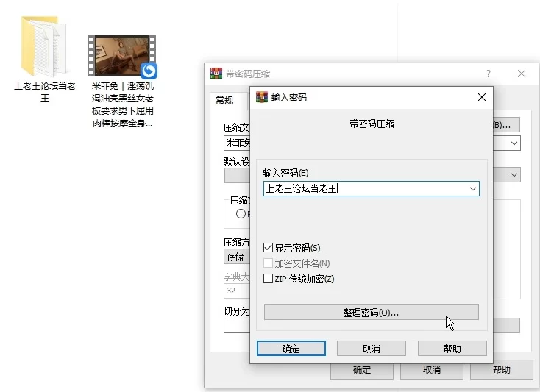This screenshot has width=540, height=392.
Task: Expand the archive name dropdown arrow
Action: coord(514,143)
